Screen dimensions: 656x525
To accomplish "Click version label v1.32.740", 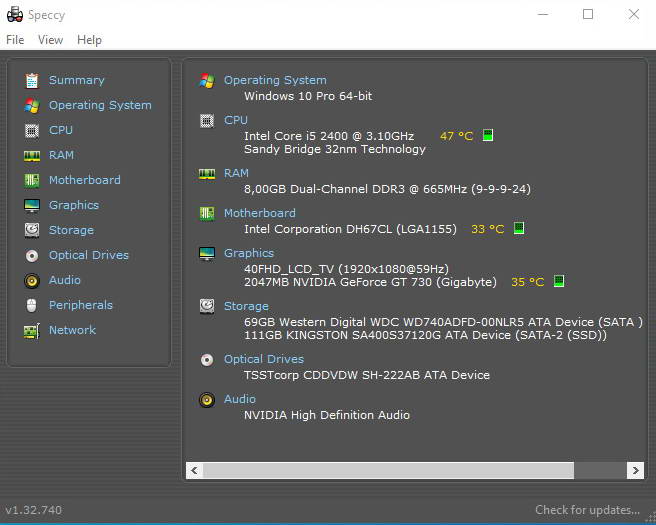I will click(x=33, y=510).
